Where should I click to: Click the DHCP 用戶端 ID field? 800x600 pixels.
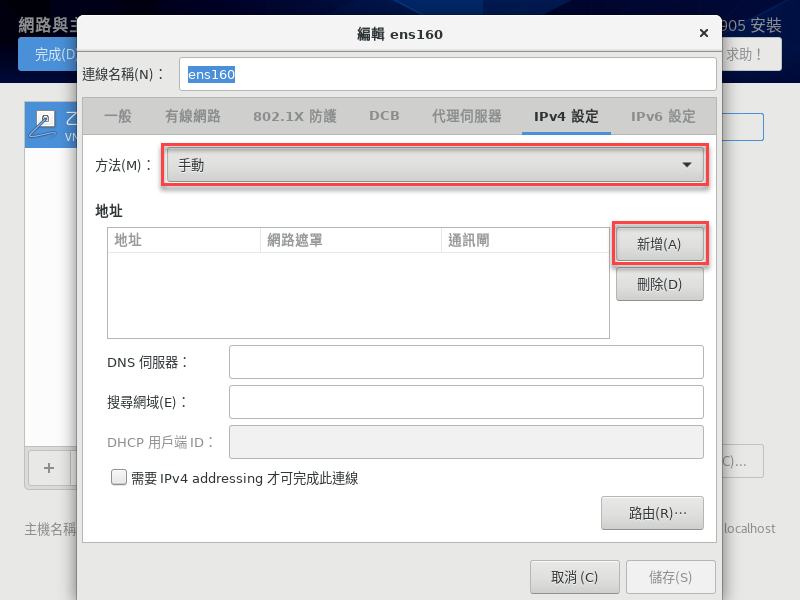pos(466,442)
